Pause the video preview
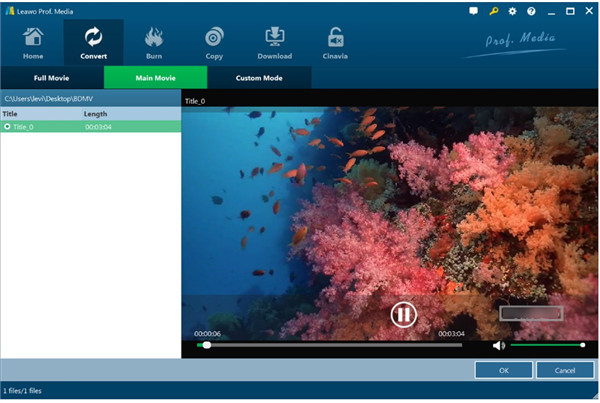Viewport: 600px width, 403px height. coord(403,315)
